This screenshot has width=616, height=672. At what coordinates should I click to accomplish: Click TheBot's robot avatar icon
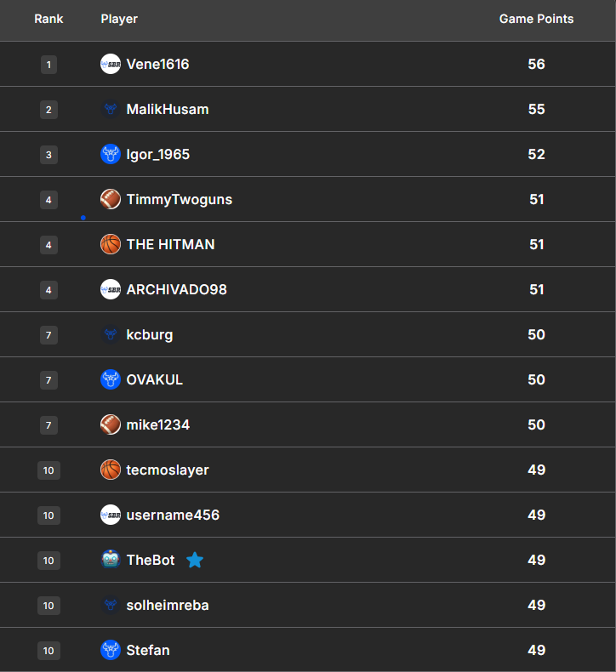tap(111, 560)
